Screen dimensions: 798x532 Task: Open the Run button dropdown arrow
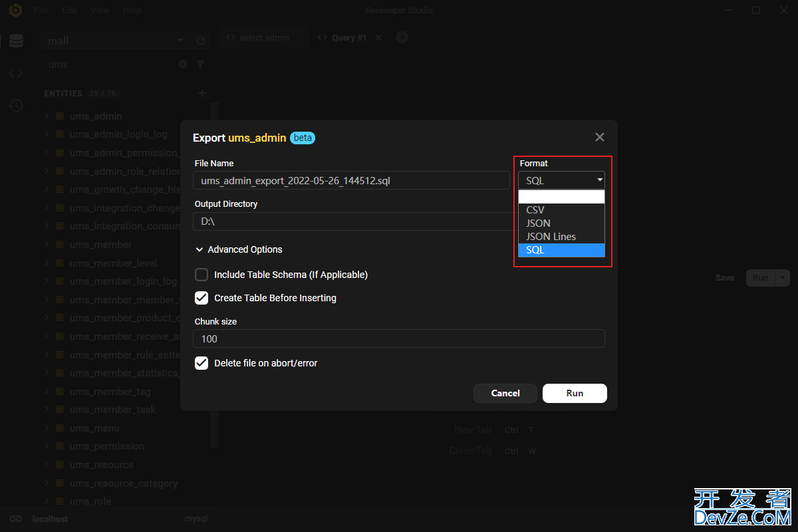(783, 278)
